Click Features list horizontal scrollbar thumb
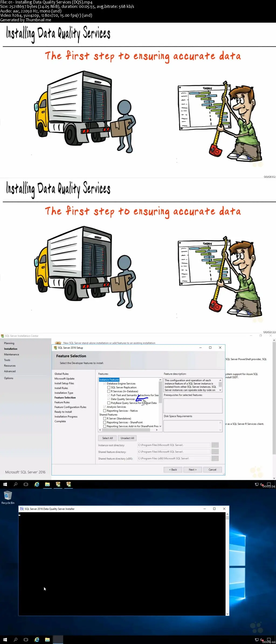 (126, 430)
